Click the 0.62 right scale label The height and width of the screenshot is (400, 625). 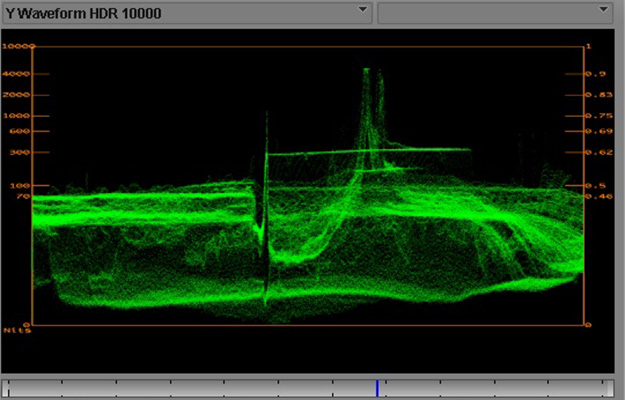pyautogui.click(x=599, y=152)
